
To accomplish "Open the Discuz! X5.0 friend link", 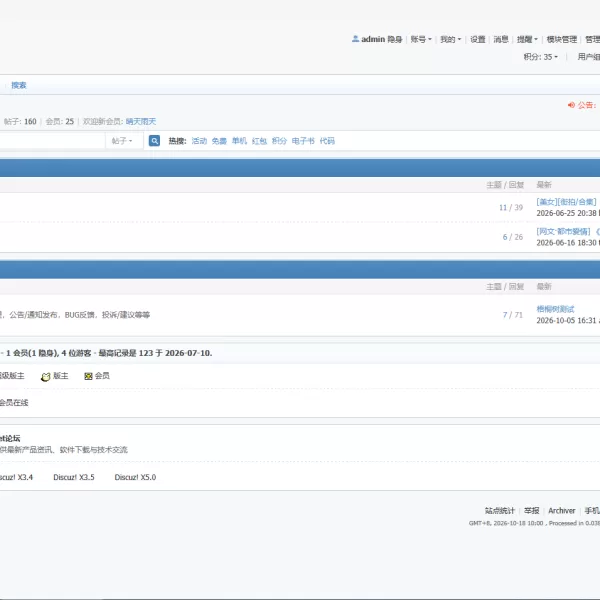I will coord(135,477).
